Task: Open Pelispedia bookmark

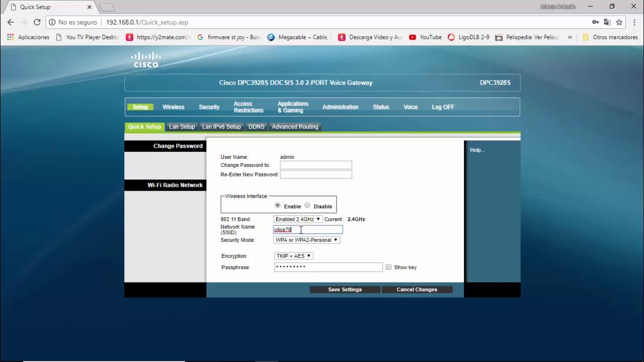Action: click(x=528, y=37)
